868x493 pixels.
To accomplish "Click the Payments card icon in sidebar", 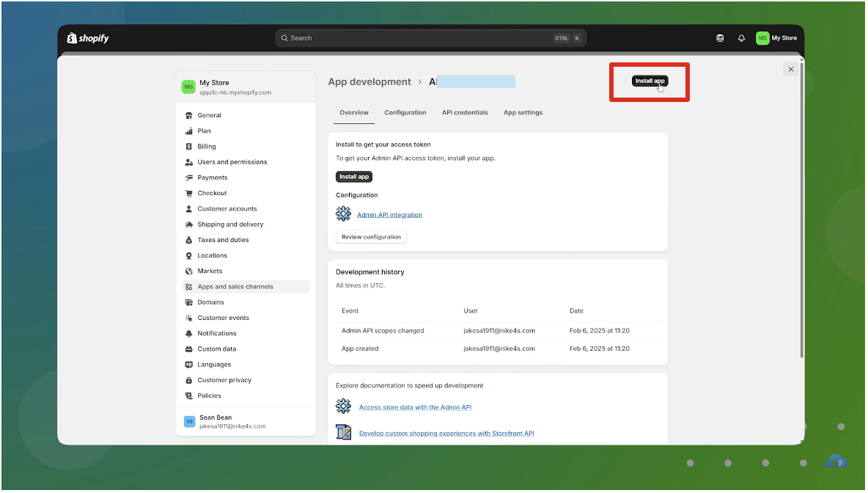I will click(188, 178).
